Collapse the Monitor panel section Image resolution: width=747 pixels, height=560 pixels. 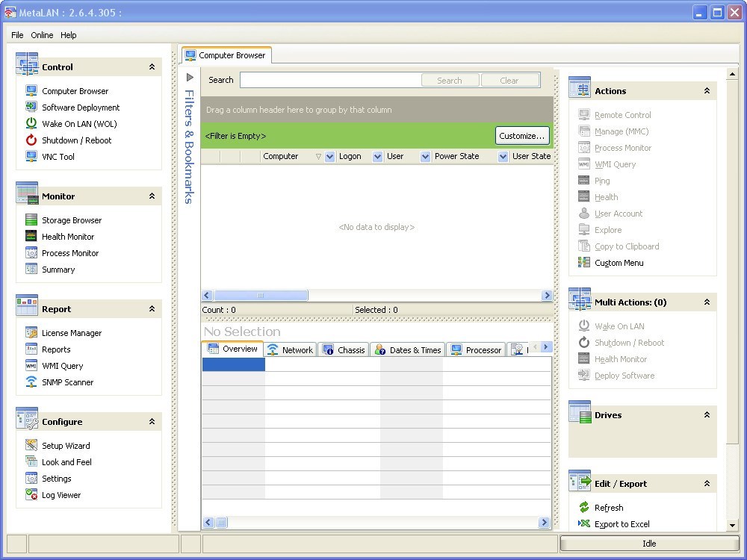(x=152, y=196)
